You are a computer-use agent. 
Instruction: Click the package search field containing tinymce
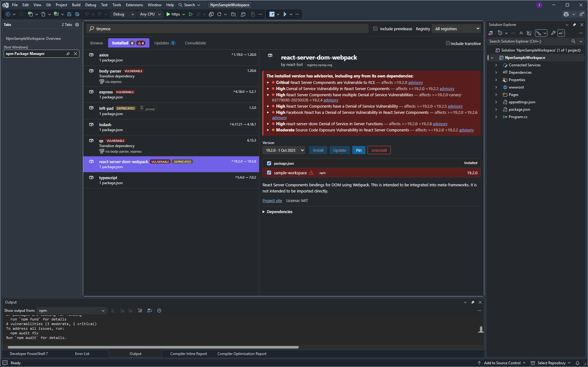(227, 29)
